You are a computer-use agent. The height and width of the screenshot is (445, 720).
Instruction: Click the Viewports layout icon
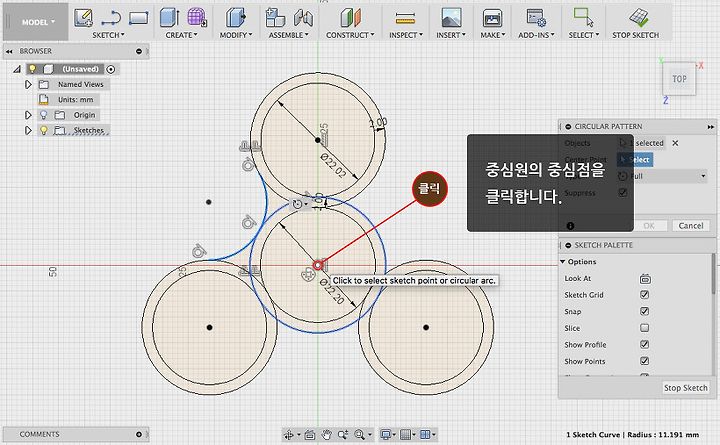tap(425, 434)
